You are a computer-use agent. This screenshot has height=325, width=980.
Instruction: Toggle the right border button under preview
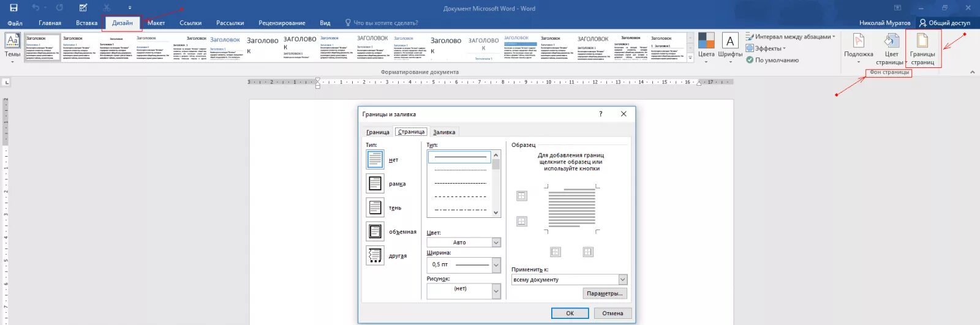[588, 252]
